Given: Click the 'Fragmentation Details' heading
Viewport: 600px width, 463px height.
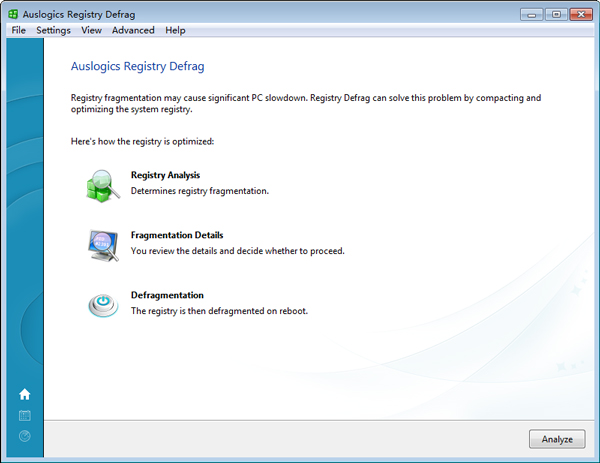Looking at the screenshot, I should [x=177, y=235].
